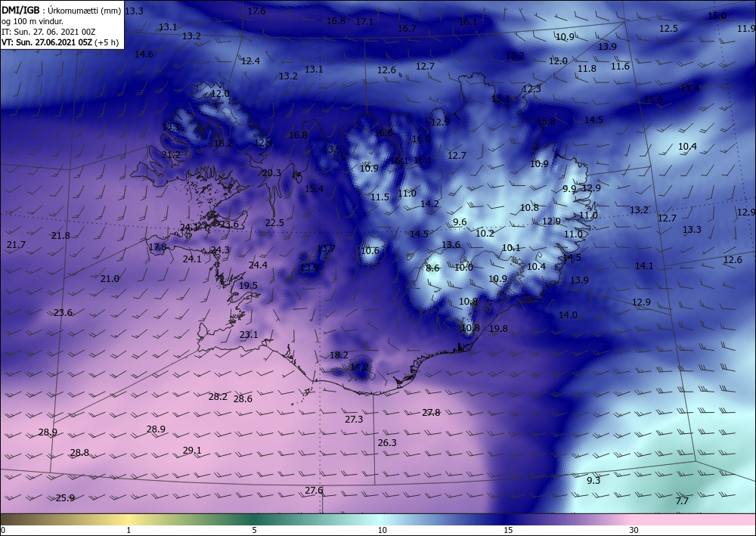Click the color scale at the 1 mark
This screenshot has height=536, width=756.
pos(129,530)
